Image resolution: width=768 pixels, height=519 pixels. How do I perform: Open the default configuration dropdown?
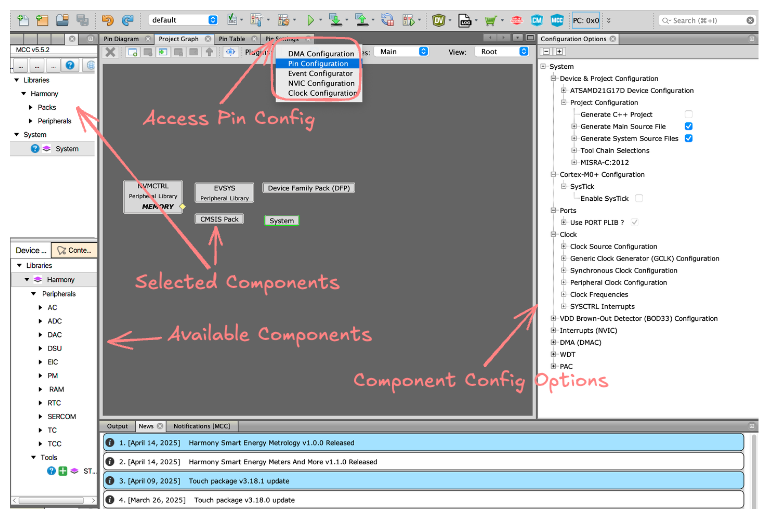(x=183, y=20)
